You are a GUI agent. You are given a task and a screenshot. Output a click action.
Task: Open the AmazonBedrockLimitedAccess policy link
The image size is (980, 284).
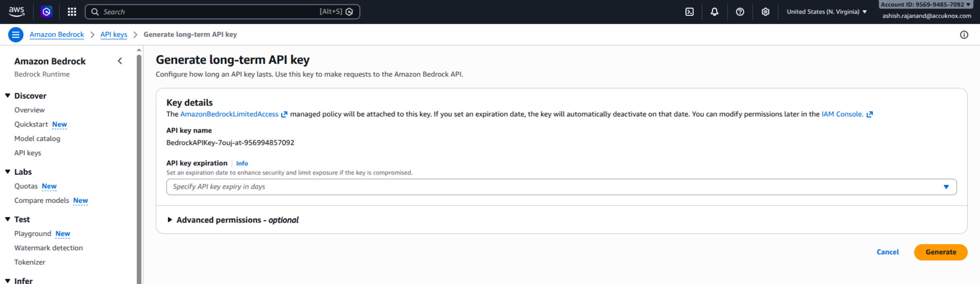pyautogui.click(x=229, y=114)
